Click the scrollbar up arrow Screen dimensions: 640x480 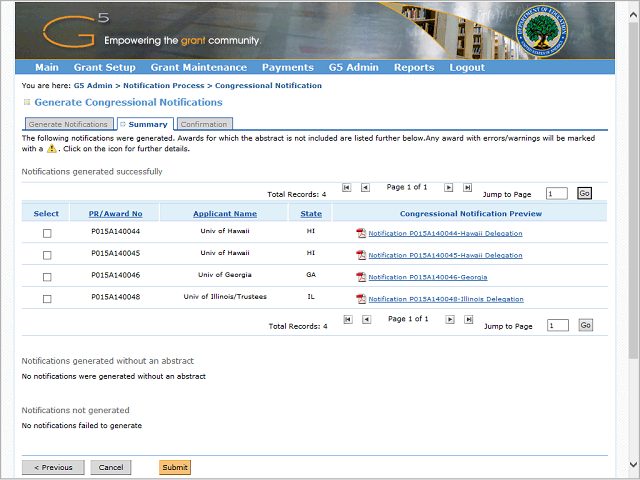[633, 16]
